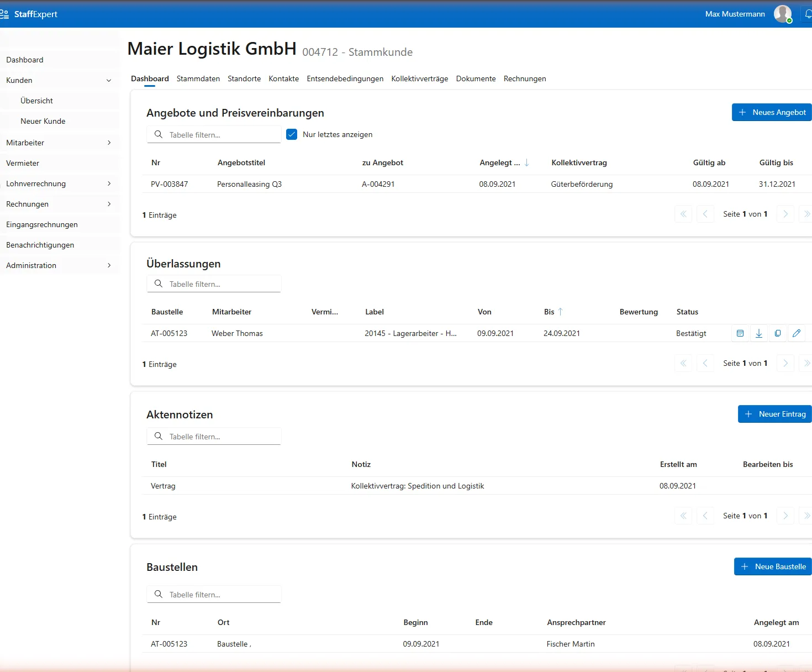Toggle sorting on the 'Angelegt' column
The width and height of the screenshot is (812, 672).
point(526,162)
